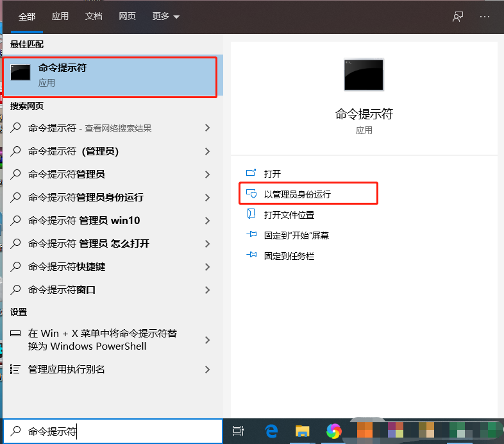Choose 固定到"开始"屏幕 option
504x444 pixels.
296,235
